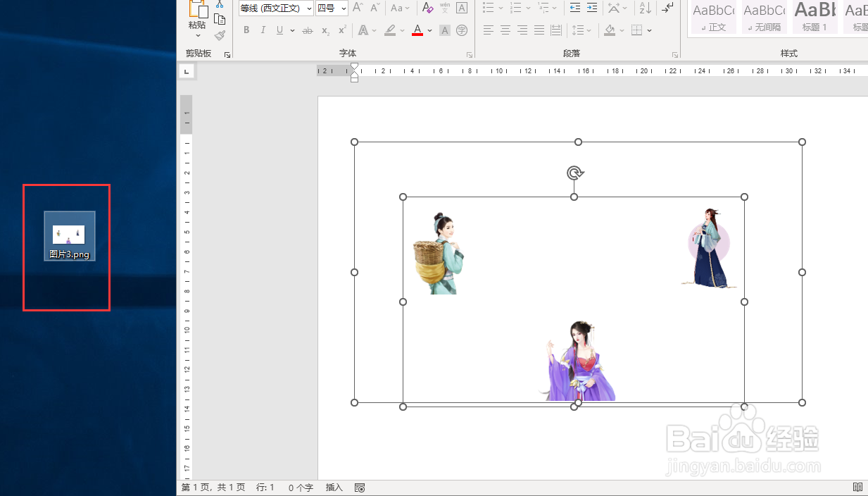Align text left
The image size is (868, 496).
(489, 30)
